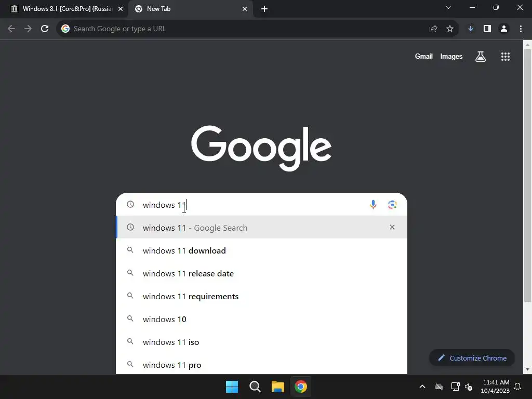Screen dimensions: 532x399
Task: Open the notifications bell
Action: (518, 387)
